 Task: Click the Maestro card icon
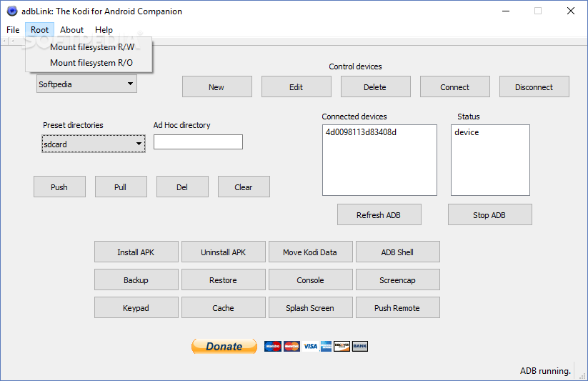[273, 346]
